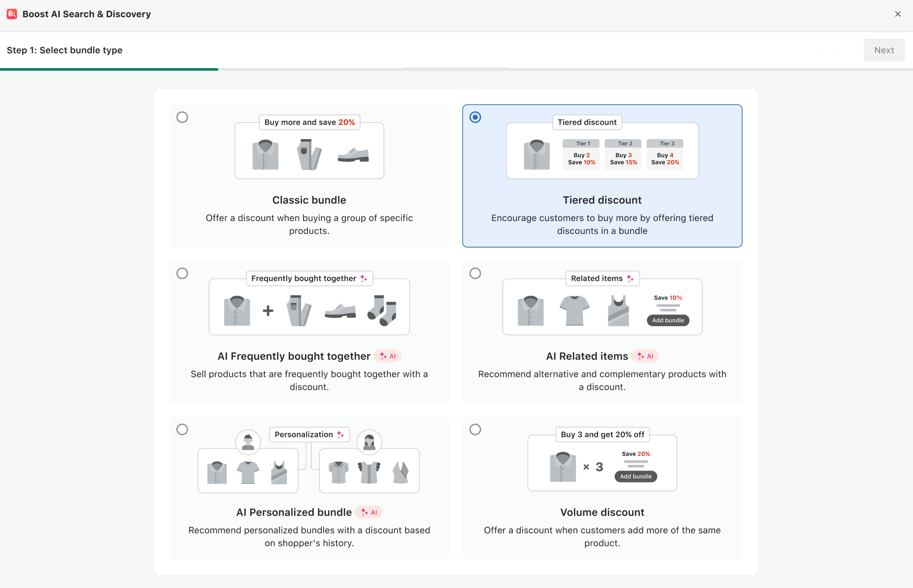Select the Classic bundle radio button
The width and height of the screenshot is (913, 588).
(x=182, y=117)
